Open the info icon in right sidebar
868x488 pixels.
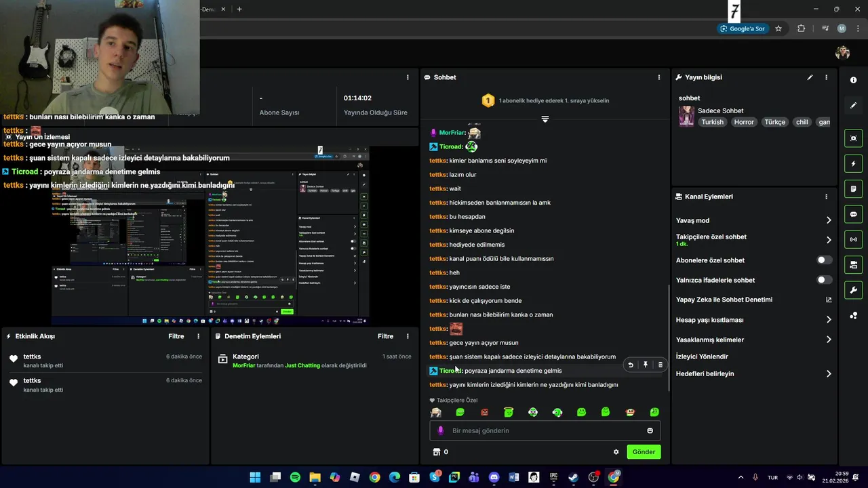pos(853,80)
